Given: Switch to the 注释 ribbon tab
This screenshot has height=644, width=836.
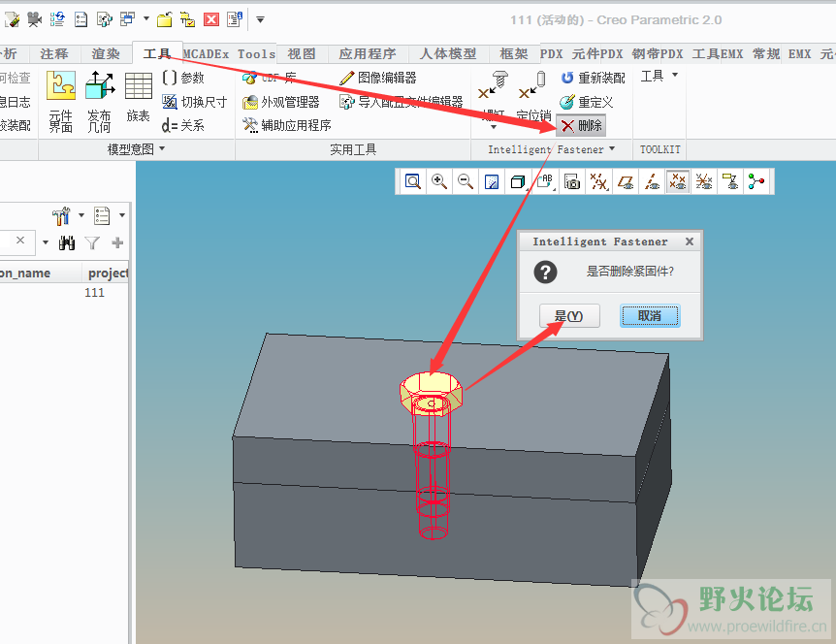Looking at the screenshot, I should coord(54,54).
